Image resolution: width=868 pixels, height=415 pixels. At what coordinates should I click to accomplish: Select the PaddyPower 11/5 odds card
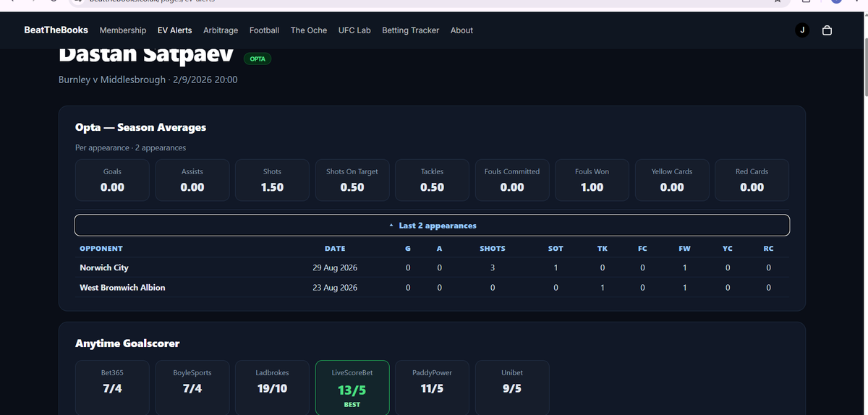coord(432,388)
